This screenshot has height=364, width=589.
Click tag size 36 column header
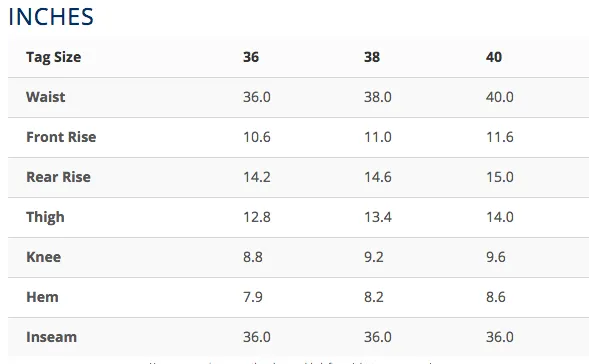[251, 57]
